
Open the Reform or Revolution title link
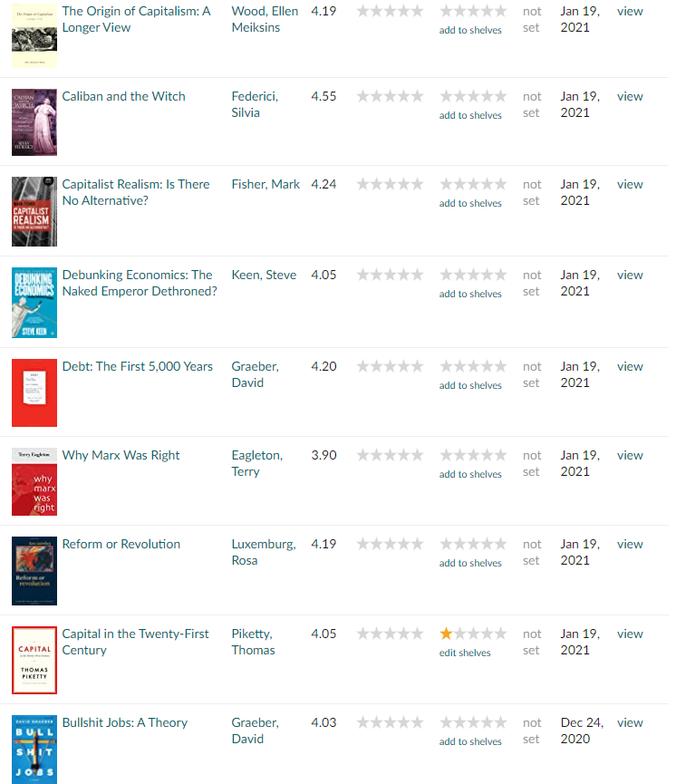(x=121, y=544)
